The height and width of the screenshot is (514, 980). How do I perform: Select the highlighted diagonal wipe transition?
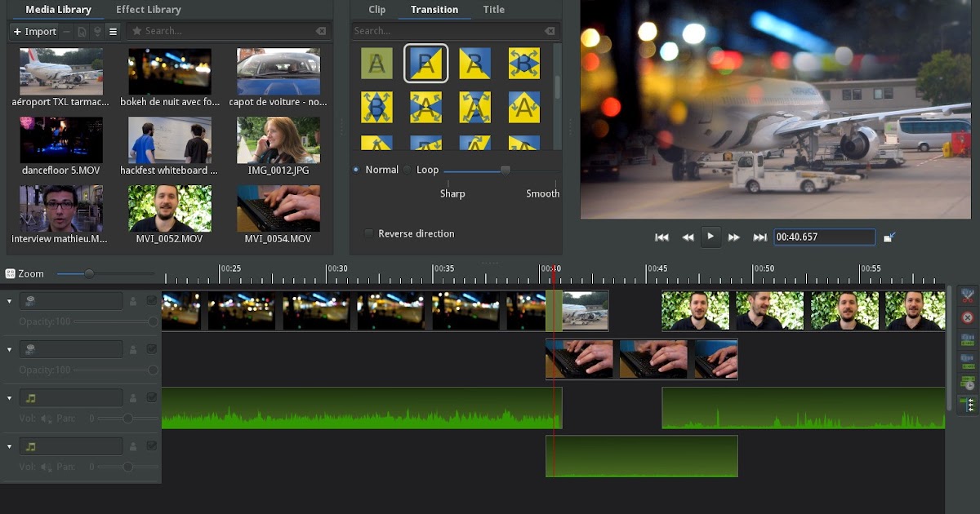[425, 64]
